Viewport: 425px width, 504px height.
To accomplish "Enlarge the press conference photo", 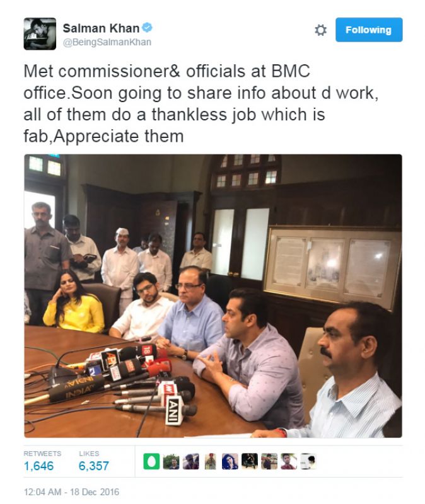I will point(213,295).
